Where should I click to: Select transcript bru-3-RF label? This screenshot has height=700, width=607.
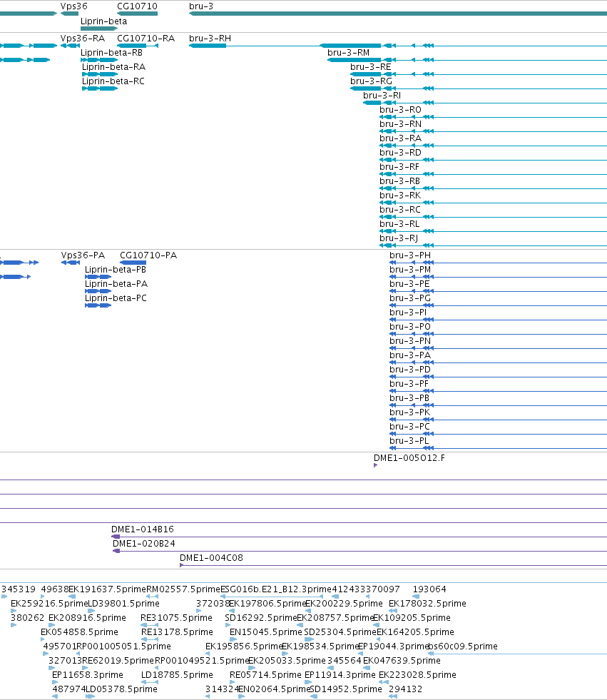[x=399, y=167]
